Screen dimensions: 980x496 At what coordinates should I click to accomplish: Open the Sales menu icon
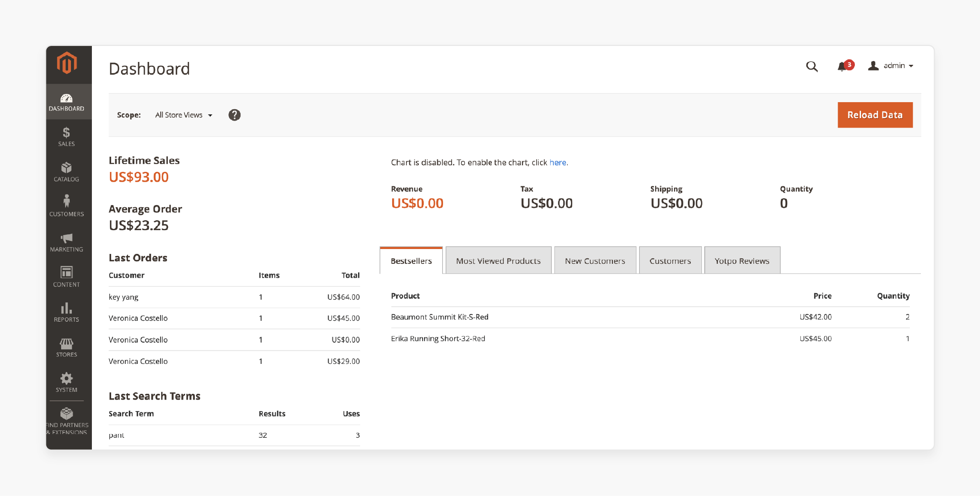pos(66,137)
